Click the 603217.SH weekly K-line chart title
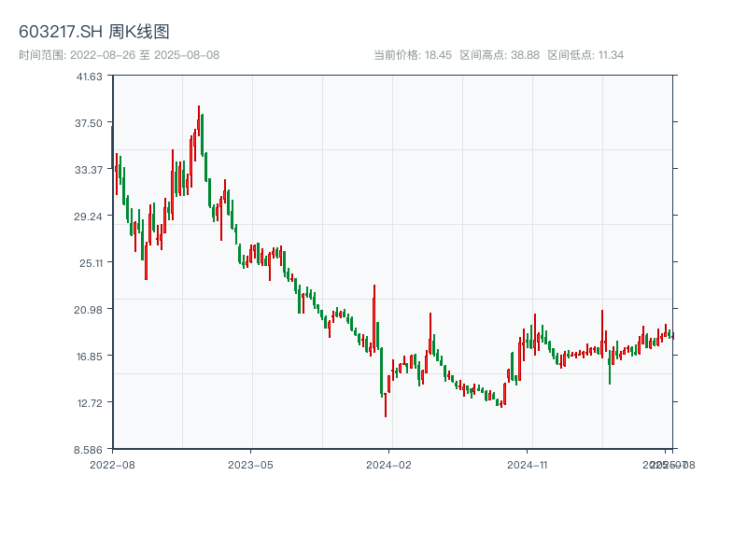747x560 pixels. tap(94, 33)
